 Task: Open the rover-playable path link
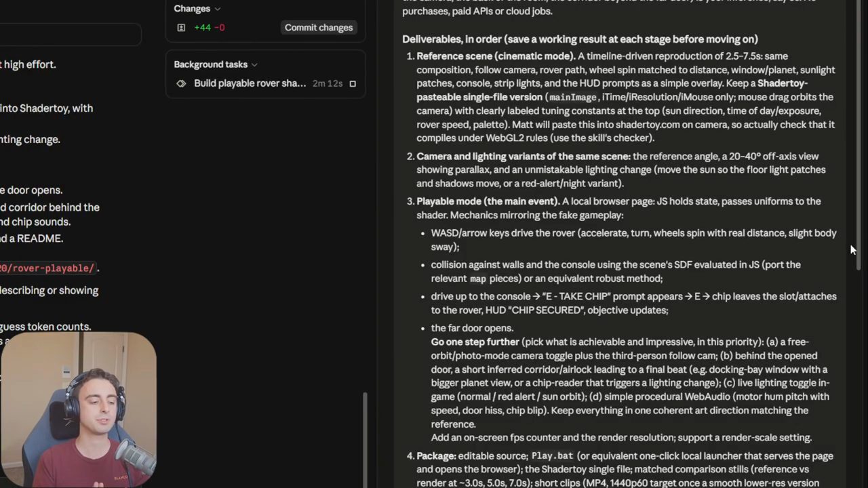point(47,268)
